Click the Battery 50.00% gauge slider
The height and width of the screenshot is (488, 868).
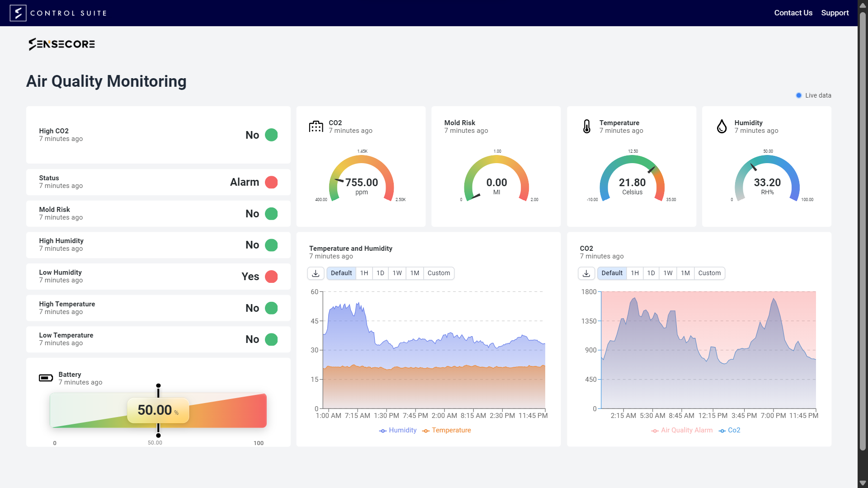[158, 410]
